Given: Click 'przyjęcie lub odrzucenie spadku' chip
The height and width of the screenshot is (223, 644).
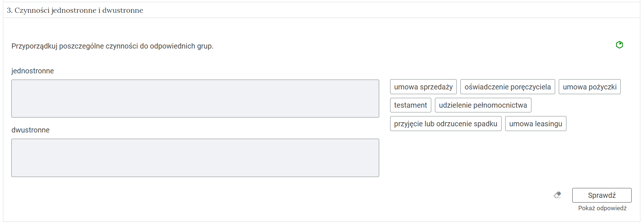Looking at the screenshot, I should 445,124.
